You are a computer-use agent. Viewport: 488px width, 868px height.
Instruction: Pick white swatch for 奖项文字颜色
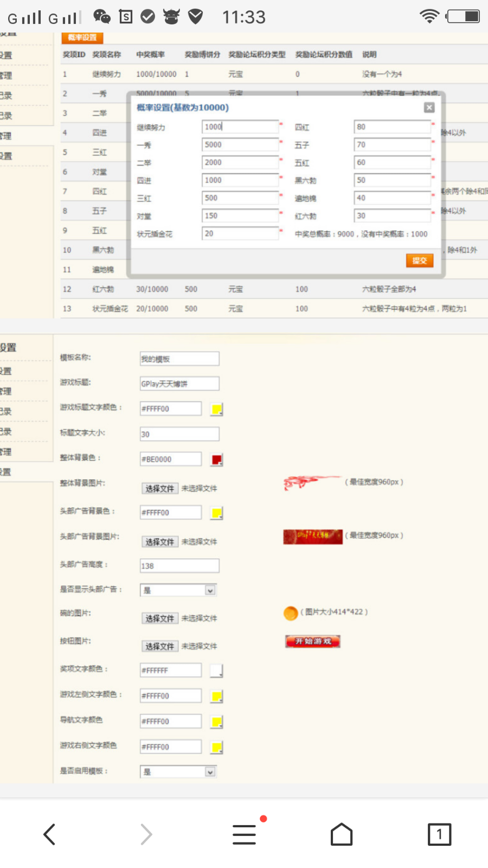[x=216, y=671]
